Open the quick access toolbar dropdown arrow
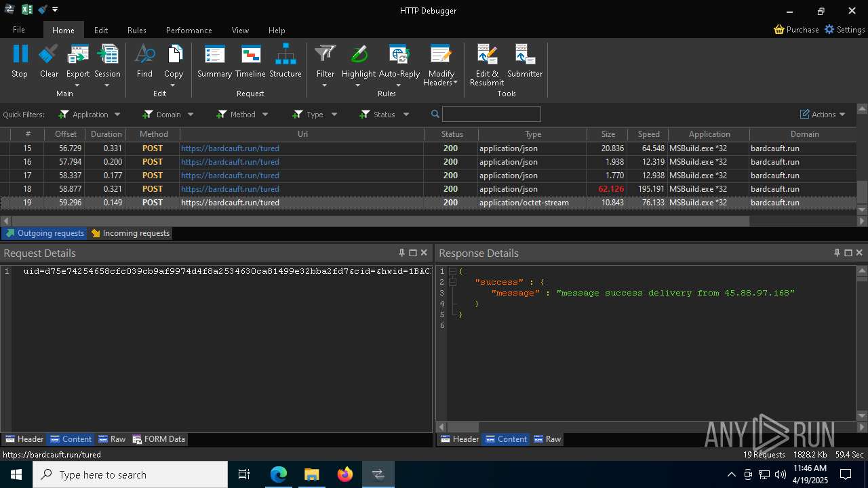 [x=55, y=9]
